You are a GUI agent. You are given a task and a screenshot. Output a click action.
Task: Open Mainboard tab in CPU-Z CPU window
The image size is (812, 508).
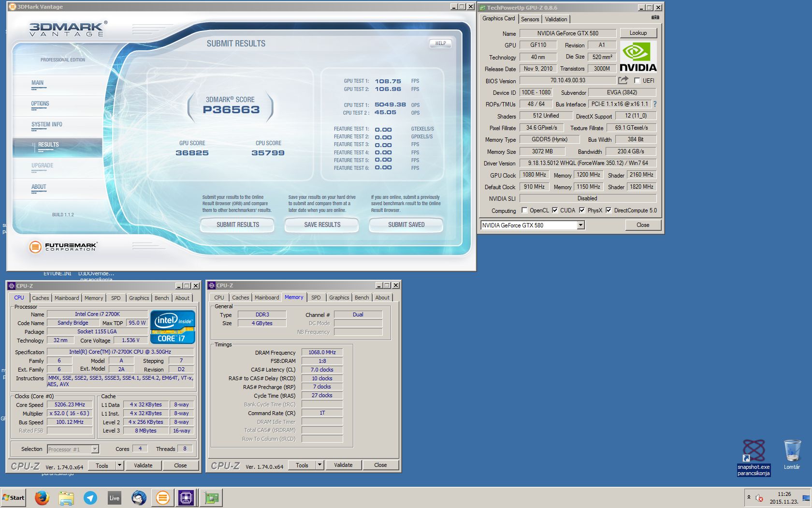(67, 298)
